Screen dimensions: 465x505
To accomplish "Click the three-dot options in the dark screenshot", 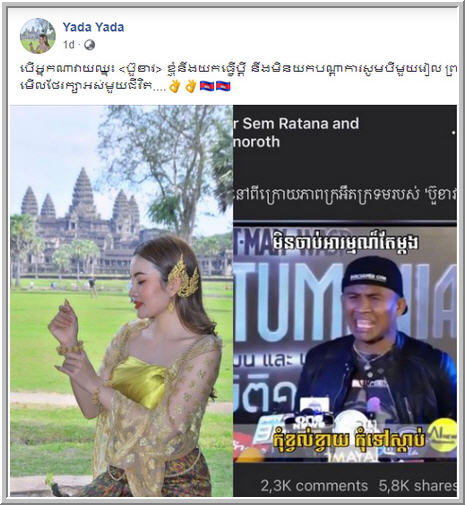I will tap(454, 133).
